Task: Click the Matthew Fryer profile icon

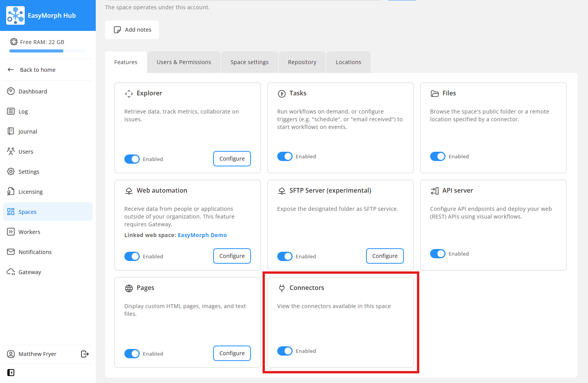Action: coord(11,354)
